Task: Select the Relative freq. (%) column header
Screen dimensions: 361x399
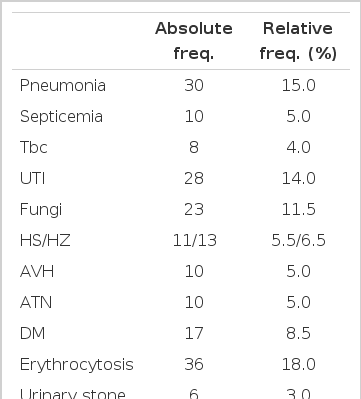Action: [298, 41]
